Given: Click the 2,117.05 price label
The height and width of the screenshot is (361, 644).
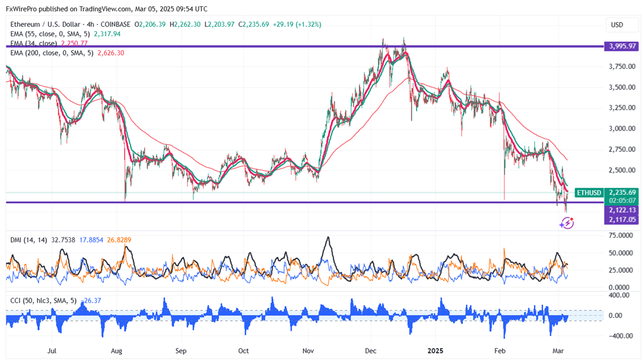Looking at the screenshot, I should [622, 220].
